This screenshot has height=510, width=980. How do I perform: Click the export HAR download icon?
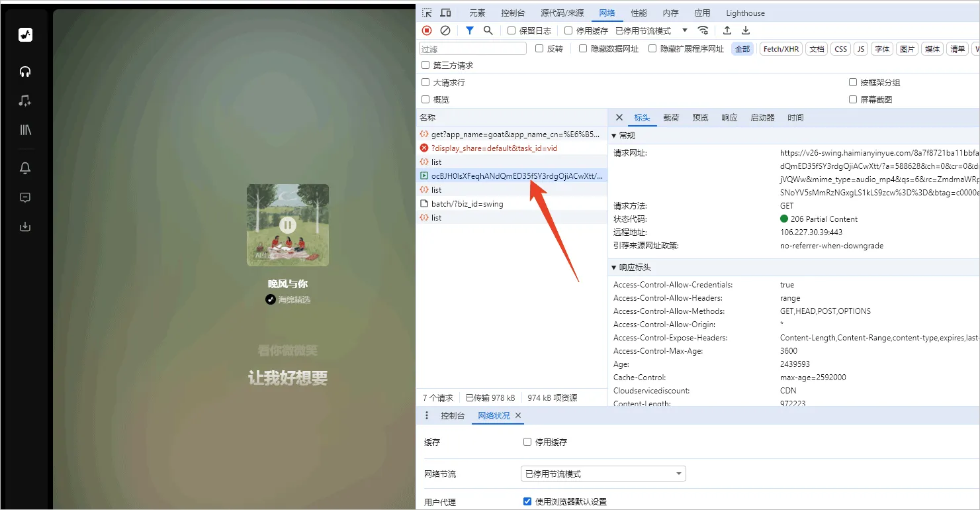click(x=746, y=30)
